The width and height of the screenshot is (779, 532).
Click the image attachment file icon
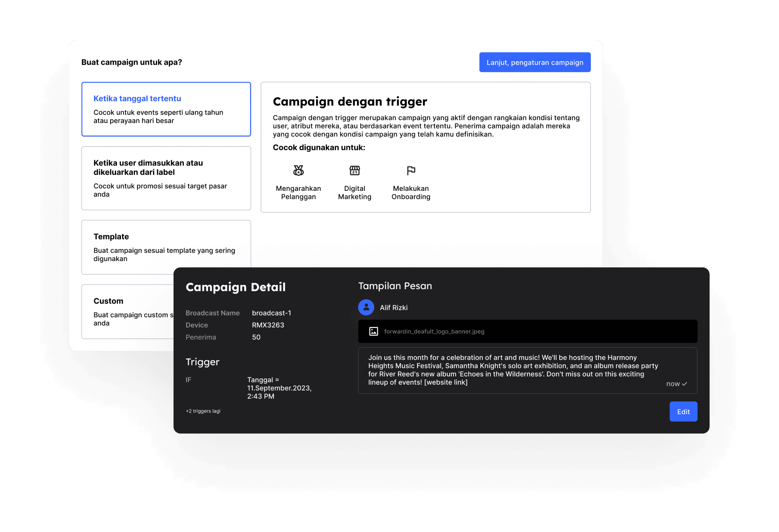pos(374,331)
